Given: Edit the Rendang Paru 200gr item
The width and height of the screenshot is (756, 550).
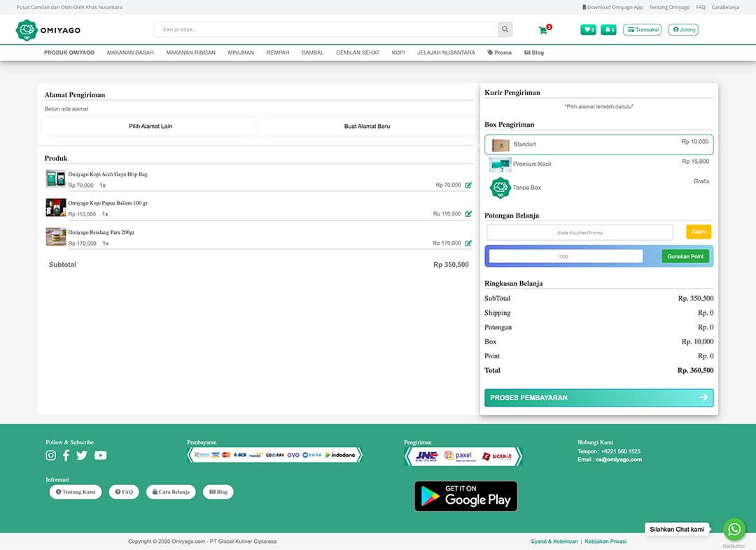Looking at the screenshot, I should tap(468, 244).
